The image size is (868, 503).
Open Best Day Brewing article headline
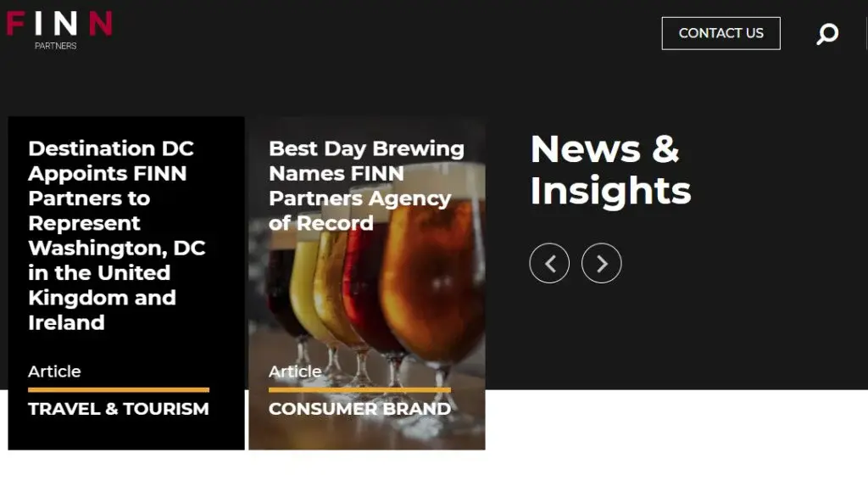(366, 186)
